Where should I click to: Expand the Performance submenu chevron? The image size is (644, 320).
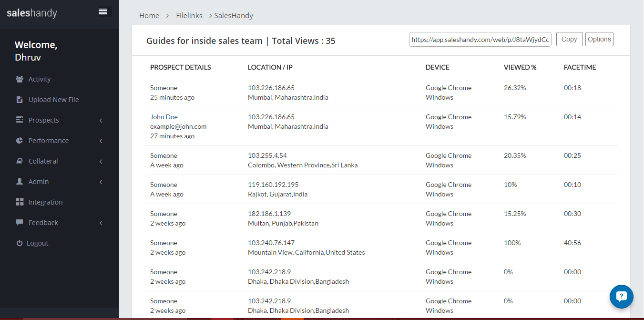coord(101,141)
